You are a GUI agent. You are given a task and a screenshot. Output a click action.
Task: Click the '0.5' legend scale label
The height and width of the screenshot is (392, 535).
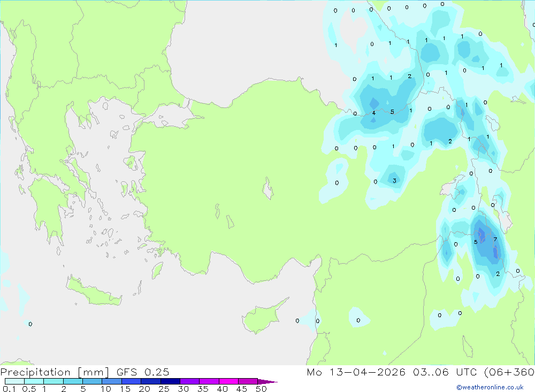coord(29,389)
